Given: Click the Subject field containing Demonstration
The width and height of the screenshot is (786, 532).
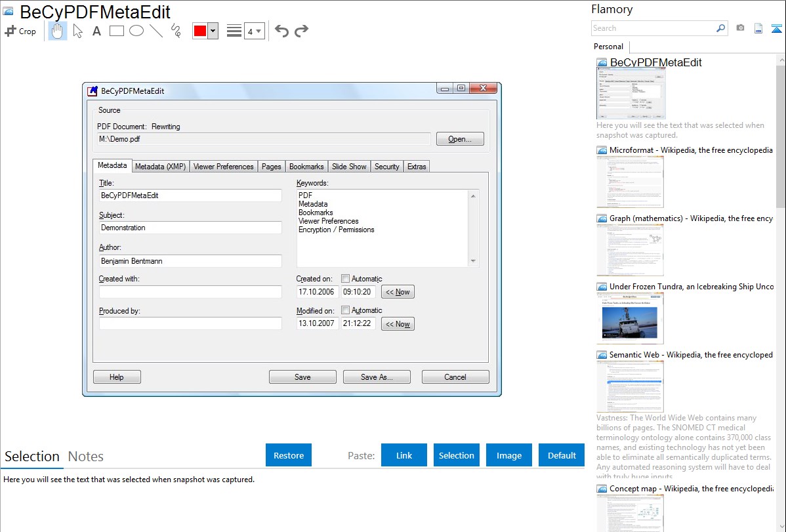Looking at the screenshot, I should [x=190, y=228].
